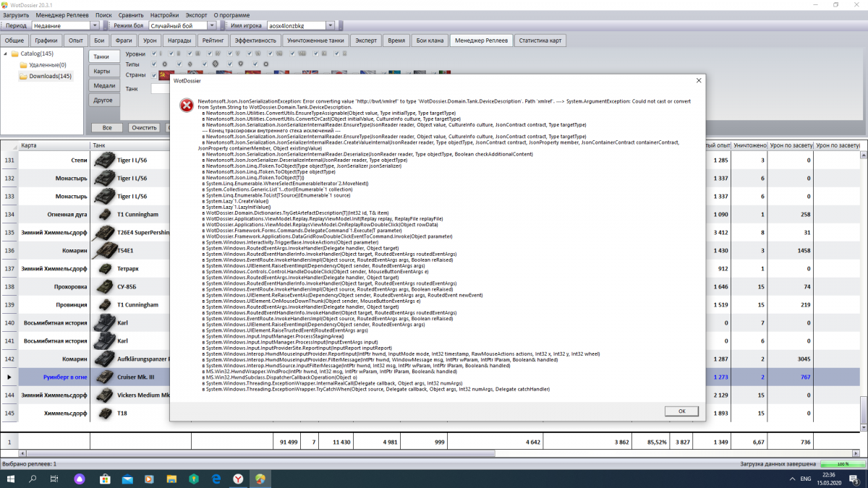This screenshot has height=488, width=868.
Task: Toggle level IV checkbox in Уровни row
Action: click(x=210, y=53)
